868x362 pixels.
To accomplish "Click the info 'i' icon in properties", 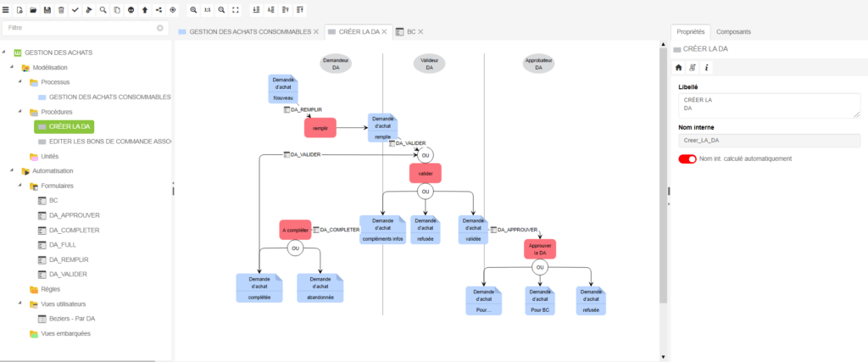I will point(707,67).
